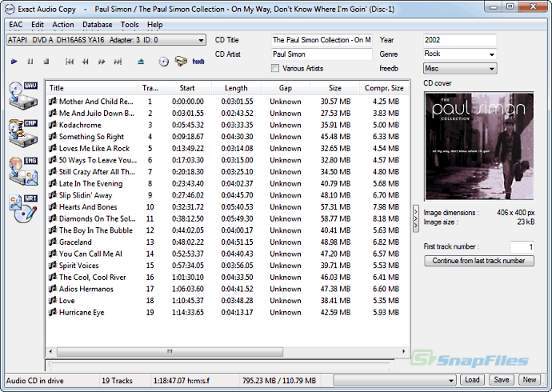Click the music note icon for Love
552x392 pixels.
point(53,300)
